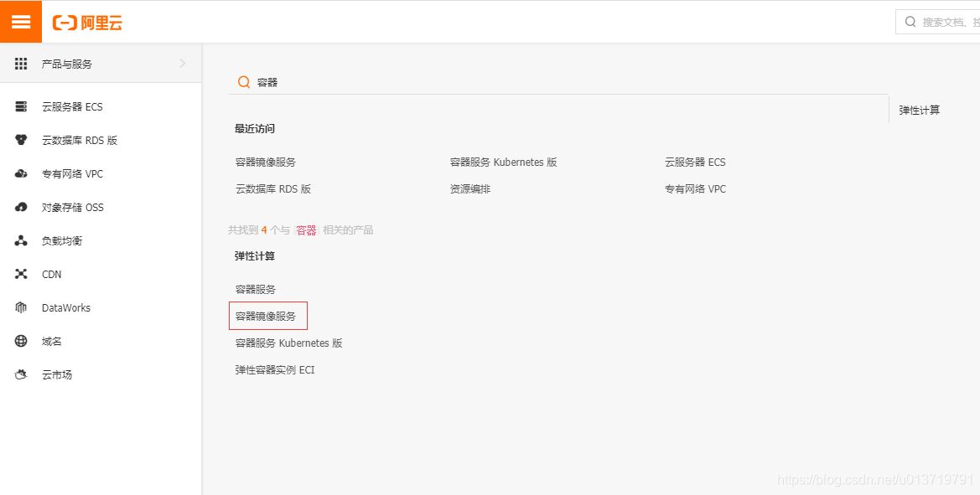Image resolution: width=980 pixels, height=495 pixels.
Task: Open recently visited 容器服务 Kubernetes 版 link
Action: (x=504, y=162)
